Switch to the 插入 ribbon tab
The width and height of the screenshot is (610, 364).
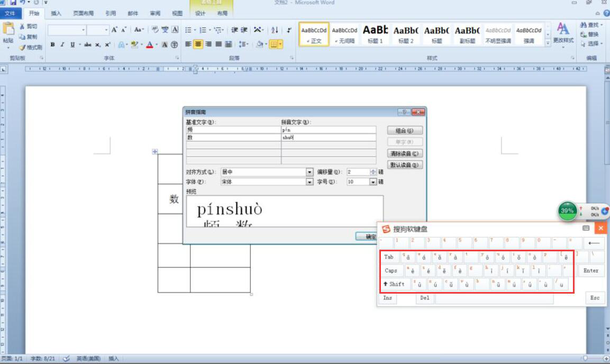coord(56,13)
